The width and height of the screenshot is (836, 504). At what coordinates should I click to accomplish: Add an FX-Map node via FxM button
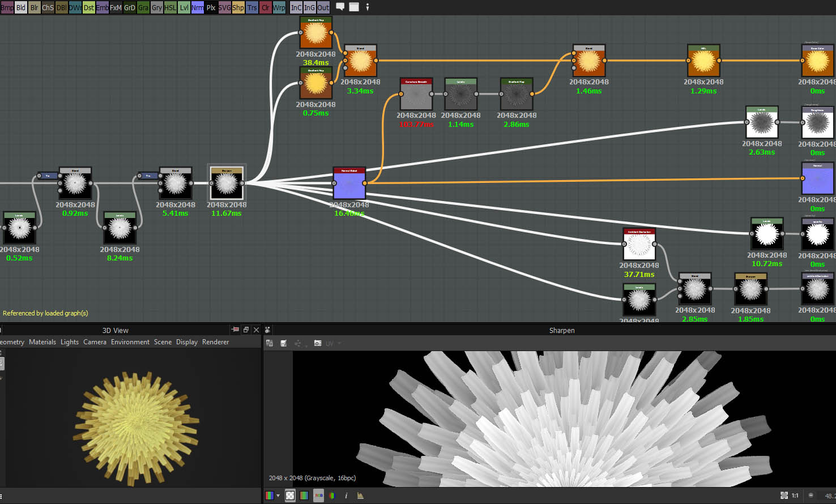116,7
